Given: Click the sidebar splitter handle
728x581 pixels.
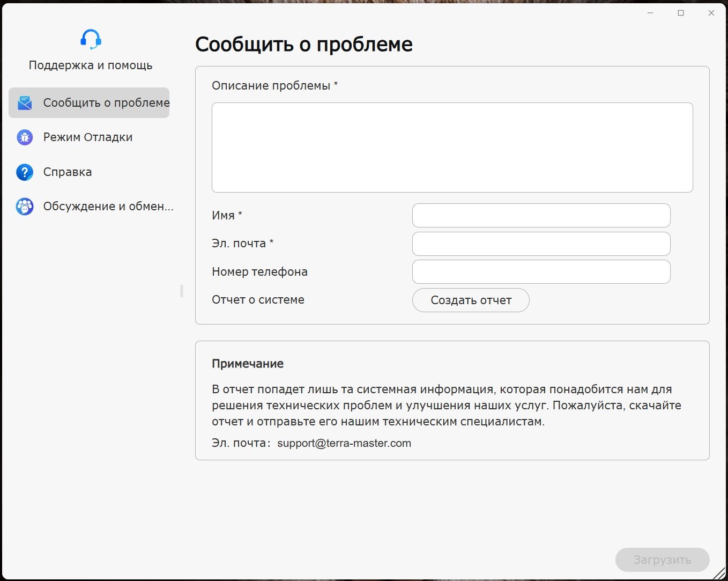Looking at the screenshot, I should pos(182,291).
